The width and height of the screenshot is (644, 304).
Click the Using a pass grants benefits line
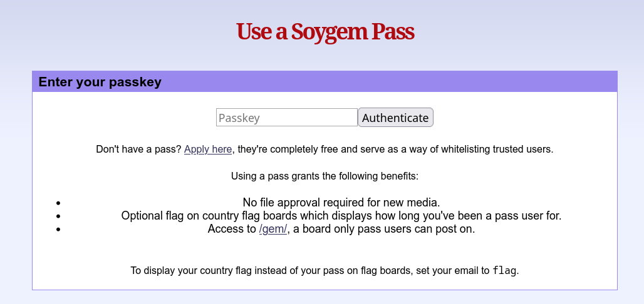point(325,176)
